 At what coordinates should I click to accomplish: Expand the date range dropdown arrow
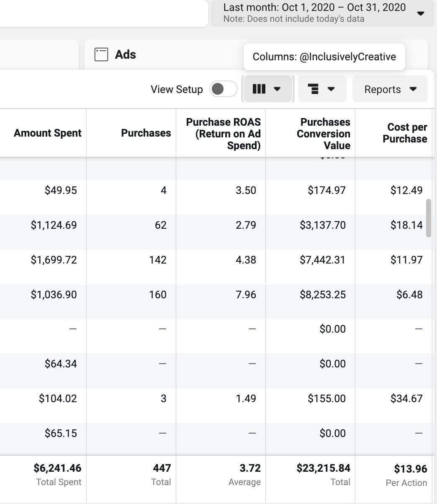click(421, 13)
